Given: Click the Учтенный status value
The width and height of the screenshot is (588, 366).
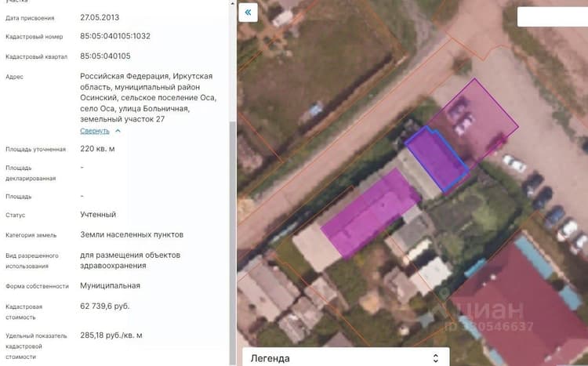Looking at the screenshot, I should (x=98, y=215).
